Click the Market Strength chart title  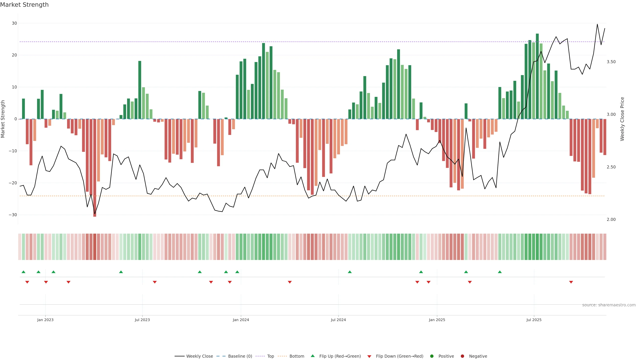pyautogui.click(x=24, y=5)
